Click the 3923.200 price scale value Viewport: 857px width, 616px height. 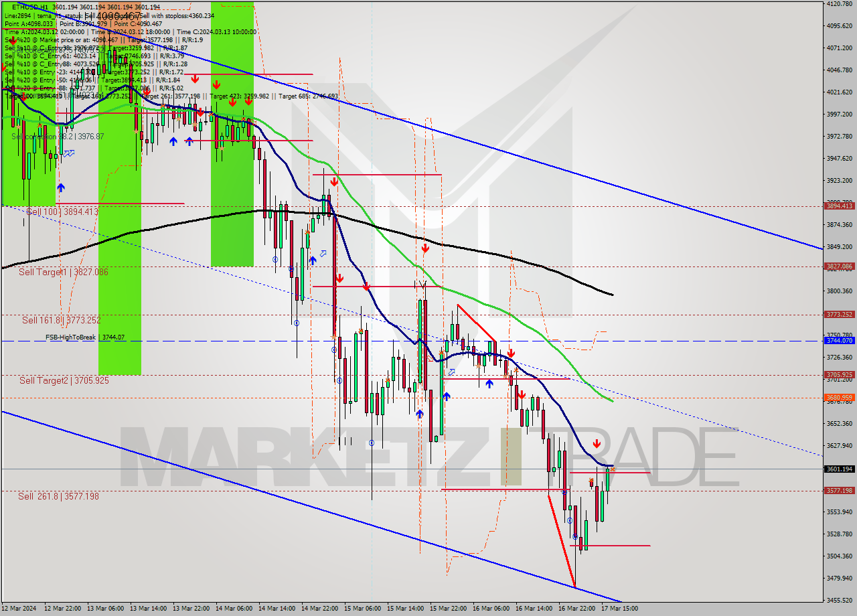(839, 181)
